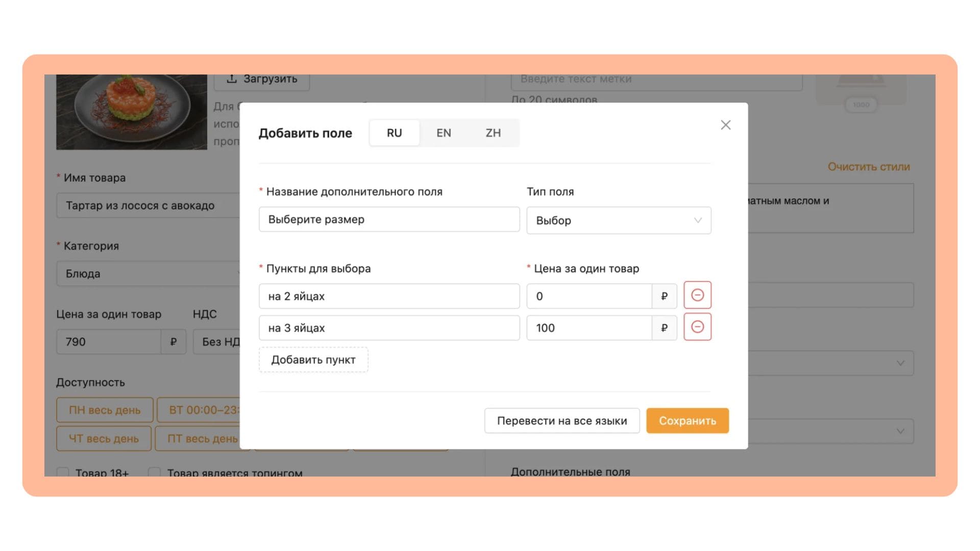Switch to the RU language tab
The height and width of the screenshot is (551, 980).
coord(394,133)
